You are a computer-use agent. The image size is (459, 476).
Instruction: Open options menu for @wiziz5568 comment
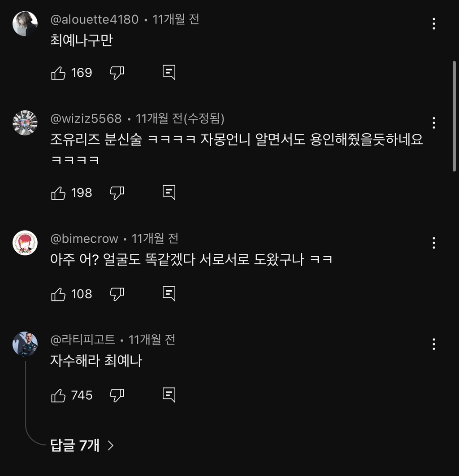click(433, 122)
